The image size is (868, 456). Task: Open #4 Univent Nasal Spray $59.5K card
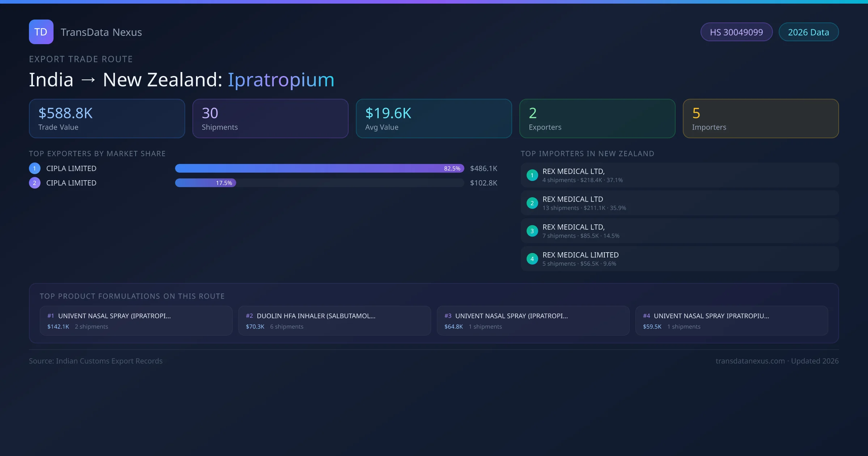731,321
